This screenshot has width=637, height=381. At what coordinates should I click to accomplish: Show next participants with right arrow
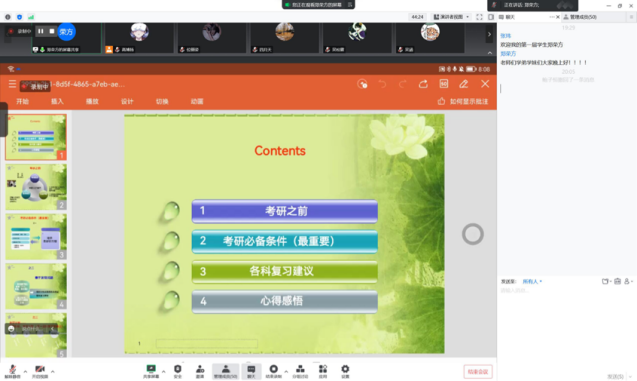(x=489, y=35)
